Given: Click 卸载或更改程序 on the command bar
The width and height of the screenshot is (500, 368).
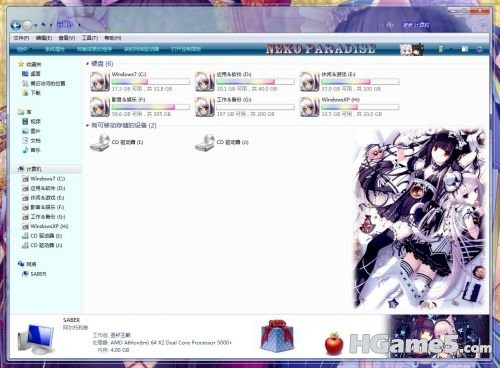Looking at the screenshot, I should [x=94, y=49].
